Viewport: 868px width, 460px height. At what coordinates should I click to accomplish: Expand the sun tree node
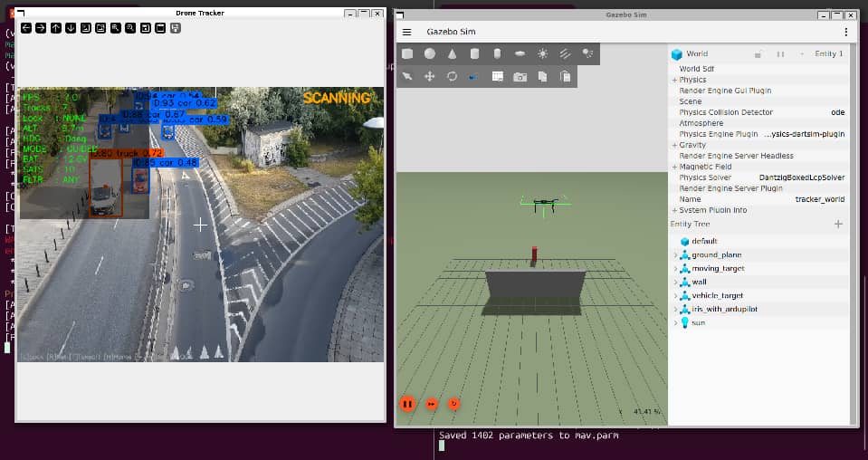(x=675, y=322)
